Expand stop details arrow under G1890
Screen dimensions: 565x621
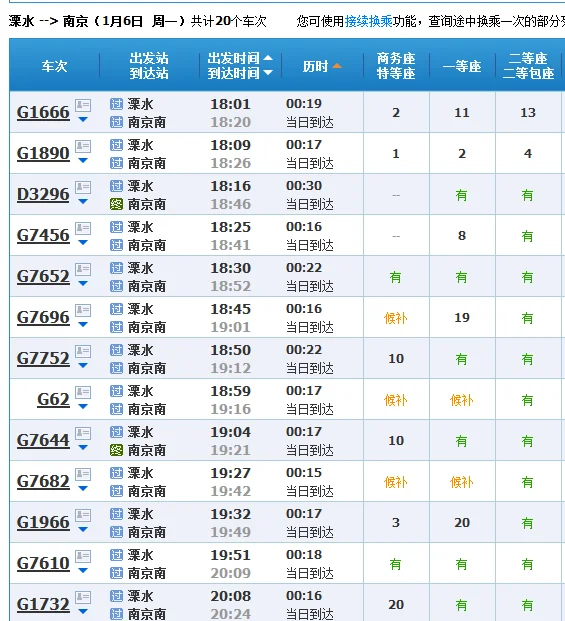[x=83, y=160]
